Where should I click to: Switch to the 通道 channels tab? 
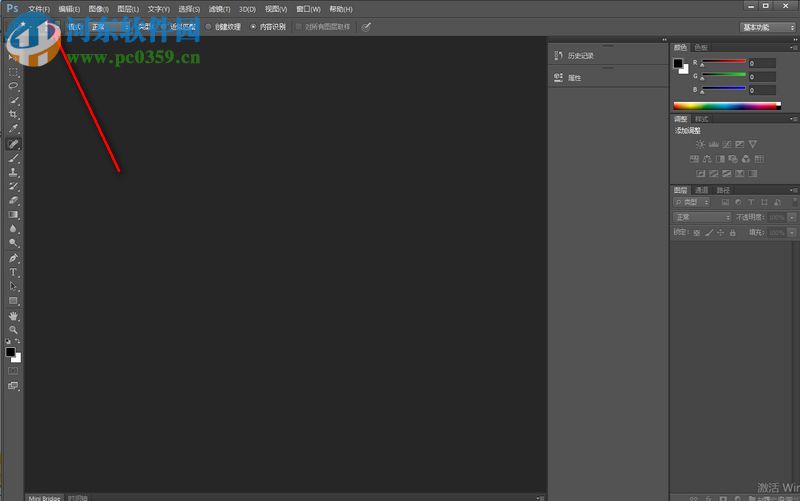[702, 190]
